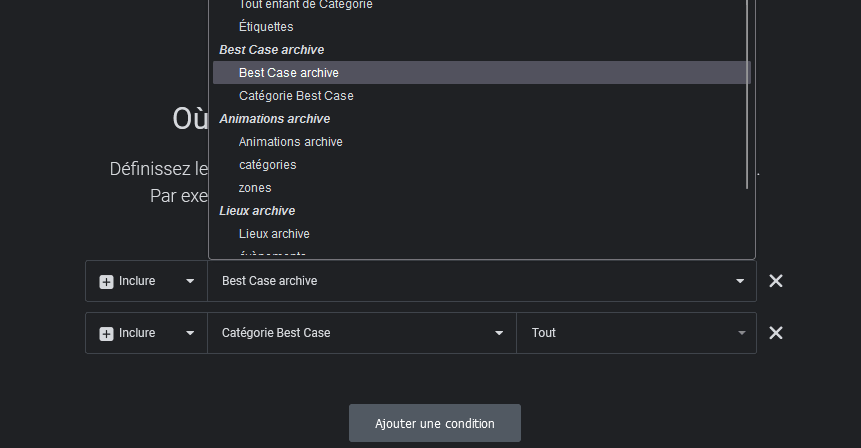Click the plus icon on the first Inclure row

106,282
